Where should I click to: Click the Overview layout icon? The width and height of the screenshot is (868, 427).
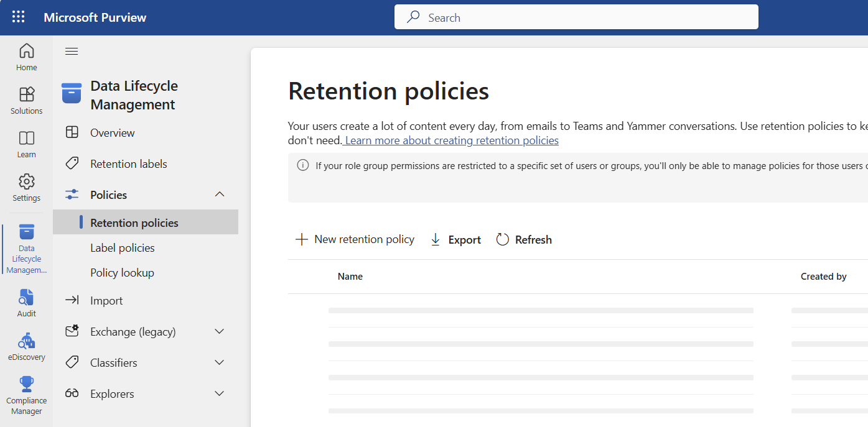[72, 132]
